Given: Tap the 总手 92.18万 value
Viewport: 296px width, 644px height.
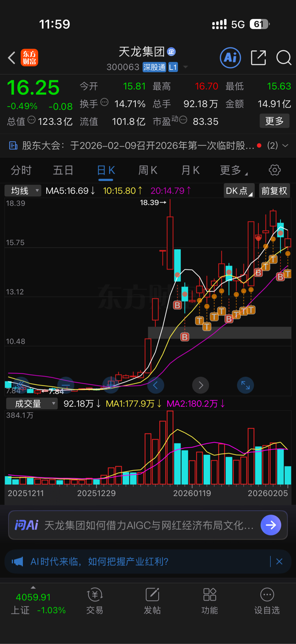Looking at the screenshot, I should click(200, 104).
